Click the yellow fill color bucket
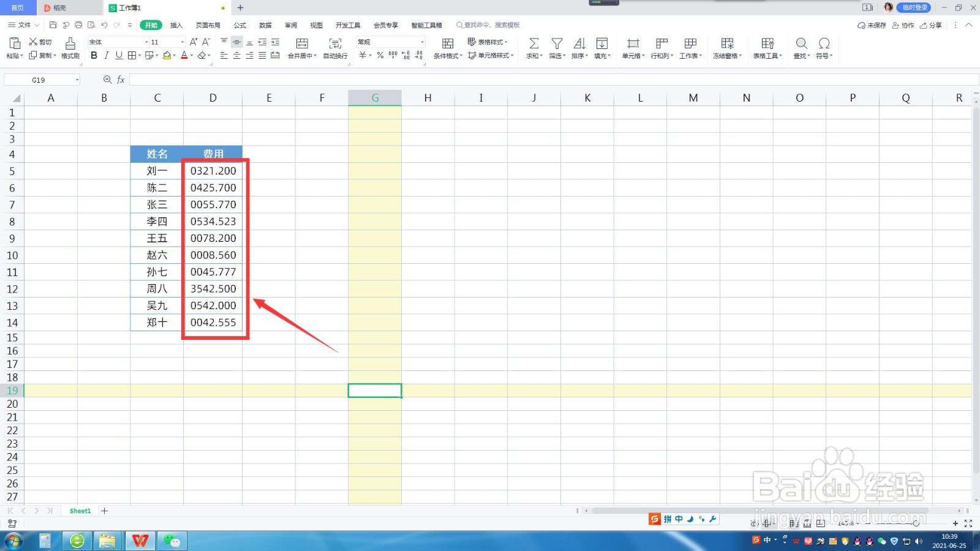 tap(167, 55)
